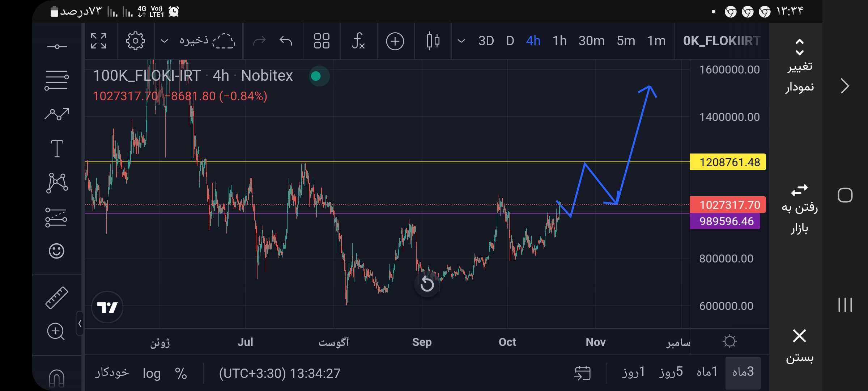Select the pattern drawing tool
868x391 pixels.
coord(57,182)
